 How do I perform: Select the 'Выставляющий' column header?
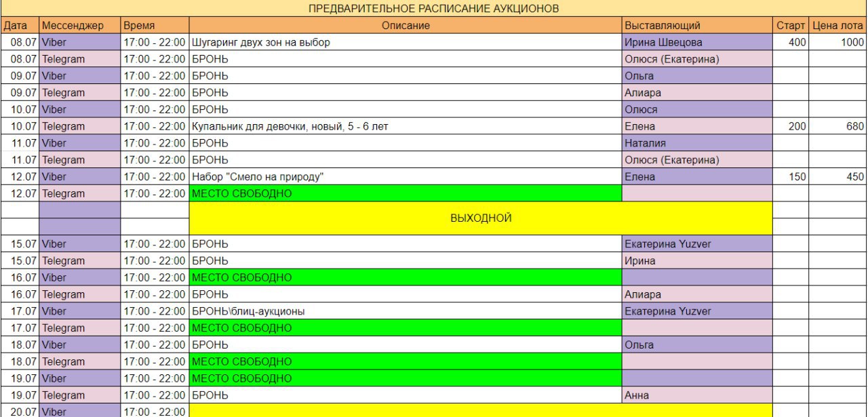[x=697, y=26]
